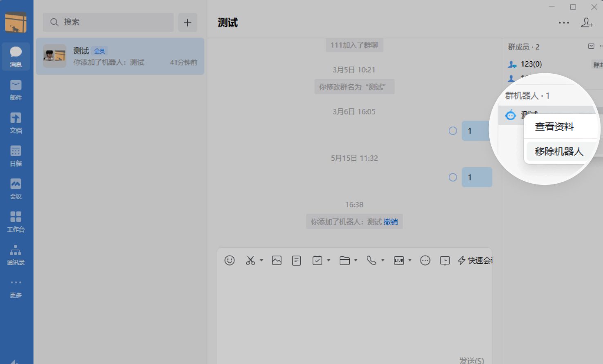This screenshot has height=364, width=603.
Task: Open the Calendar section in sidebar
Action: (16, 156)
